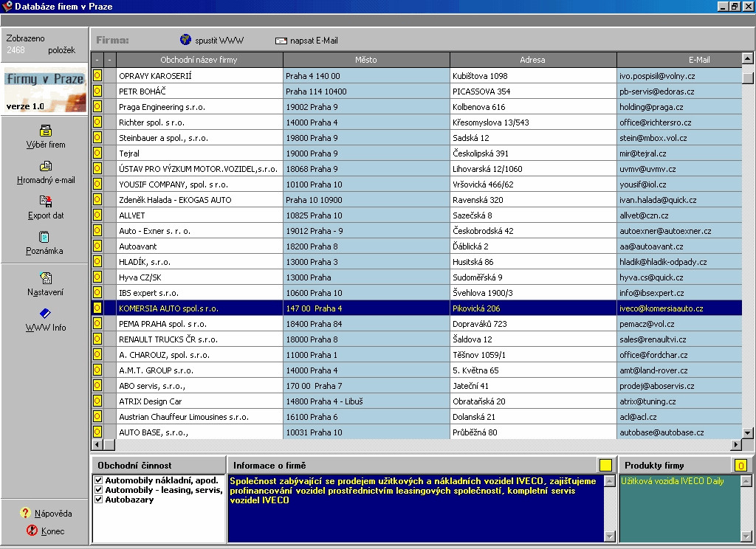Toggle Automobily nákladní, apod. checkbox
The image size is (756, 549).
coord(99,480)
